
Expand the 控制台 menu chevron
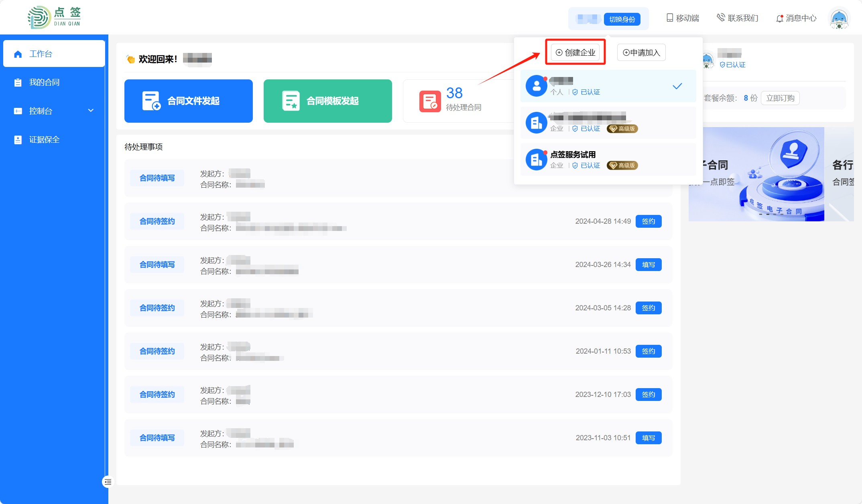[x=91, y=111]
